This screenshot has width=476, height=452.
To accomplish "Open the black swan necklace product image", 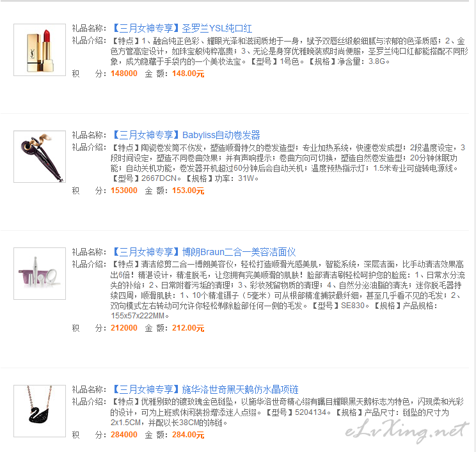I will pyautogui.click(x=40, y=410).
